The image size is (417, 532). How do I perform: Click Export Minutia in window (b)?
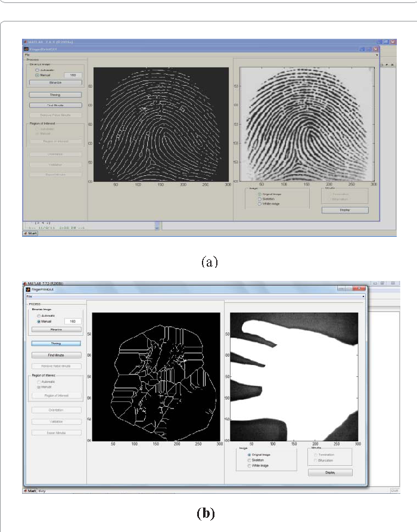(x=56, y=432)
